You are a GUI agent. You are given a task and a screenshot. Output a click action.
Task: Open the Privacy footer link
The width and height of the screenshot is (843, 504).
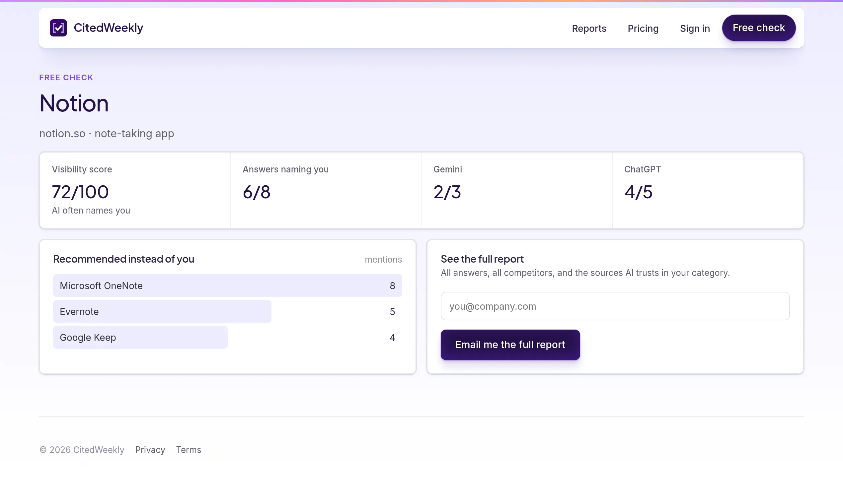(x=150, y=450)
